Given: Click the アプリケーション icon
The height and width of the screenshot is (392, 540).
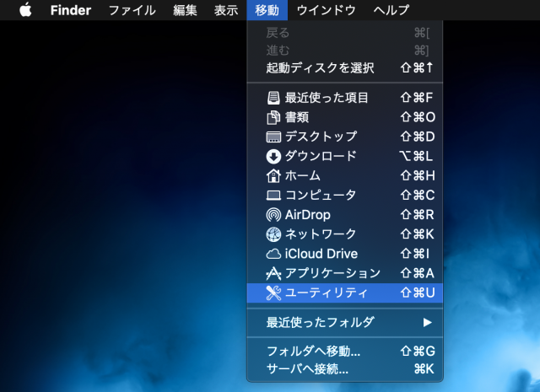Looking at the screenshot, I should tap(273, 274).
